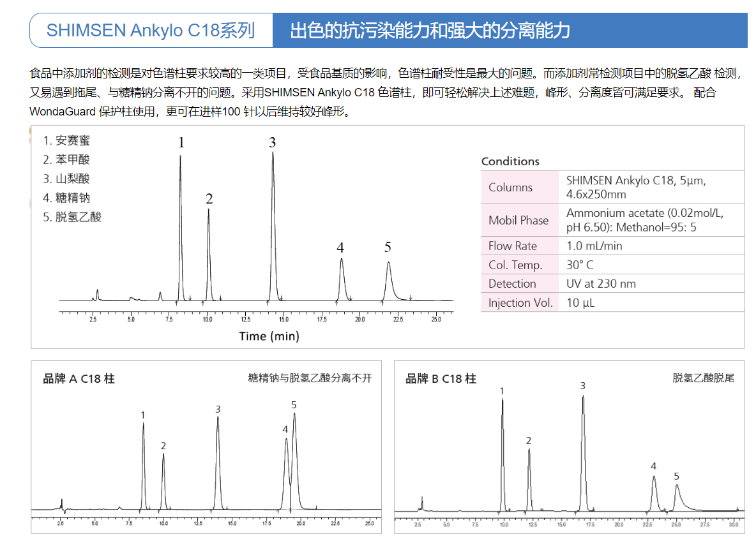Click the blue 出色的抗污染能力和强大的分离能力 banner
This screenshot has height=548, width=756.
tap(430, 31)
